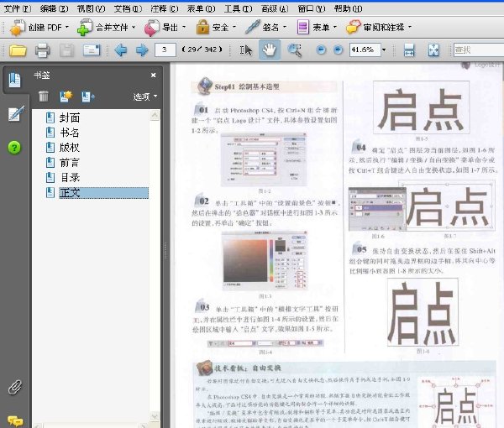Click the save floppy disk icon
The width and height of the screenshot is (504, 428).
[66, 50]
